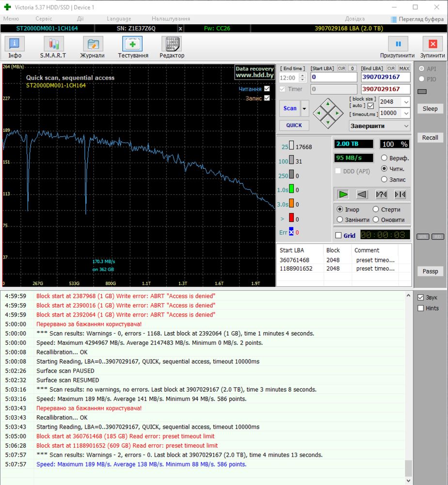Click the MAX button for End LBA
The height and width of the screenshot is (485, 448).
pyautogui.click(x=404, y=68)
